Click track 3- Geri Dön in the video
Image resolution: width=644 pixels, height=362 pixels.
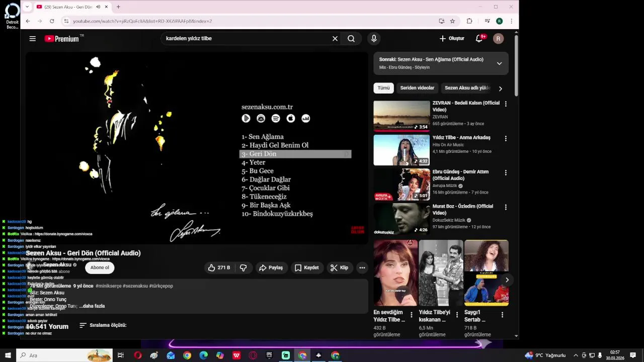[295, 154]
